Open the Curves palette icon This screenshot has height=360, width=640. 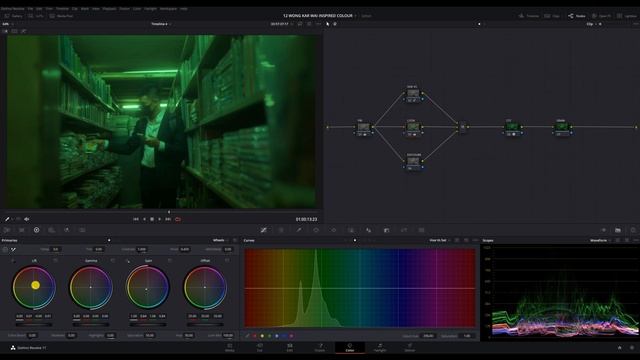pos(264,230)
